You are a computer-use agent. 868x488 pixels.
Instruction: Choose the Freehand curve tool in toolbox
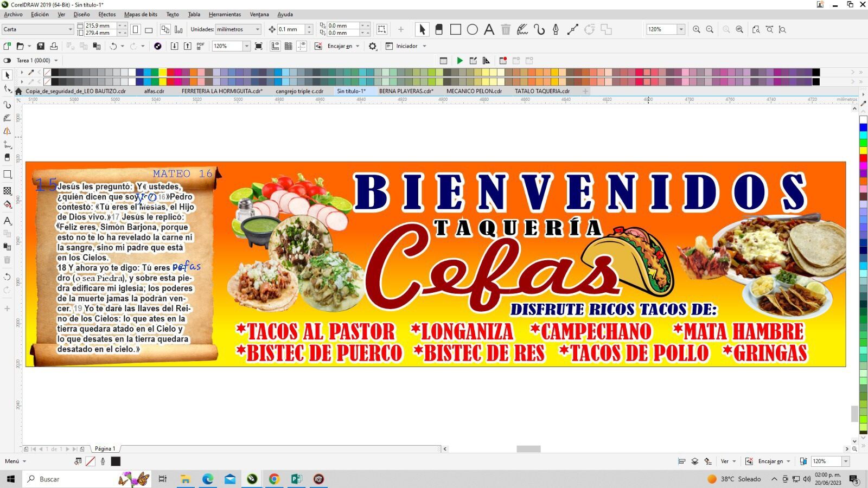point(7,104)
